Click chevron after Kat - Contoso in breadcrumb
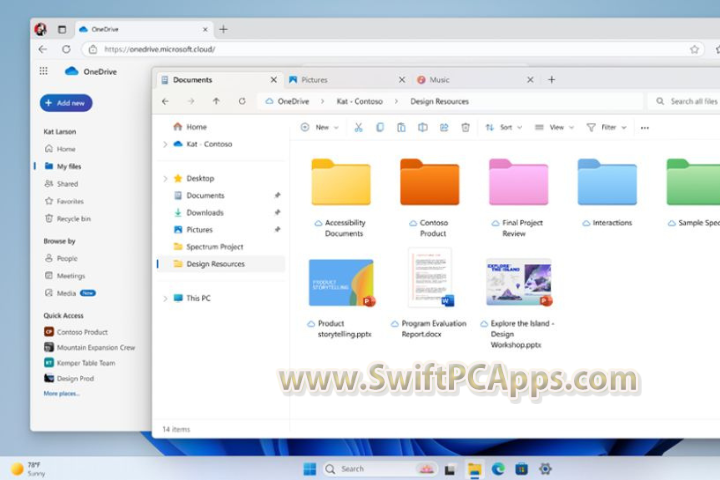The image size is (720, 480). 396,102
